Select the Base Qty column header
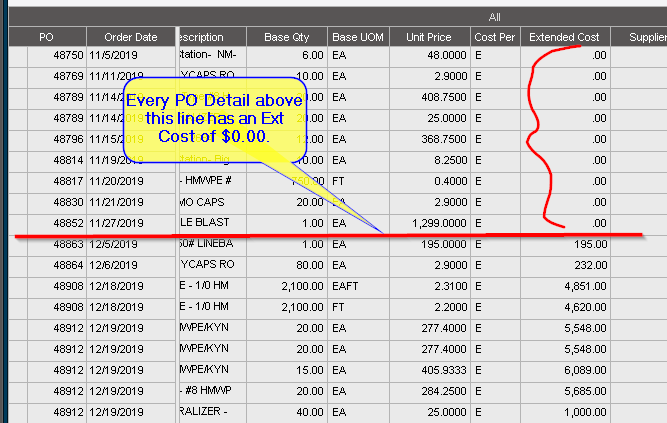Image resolution: width=667 pixels, height=423 pixels. [287, 37]
